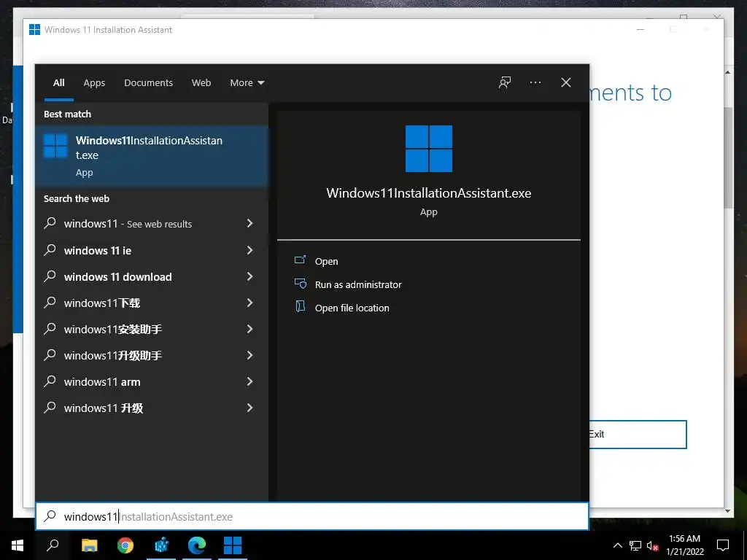Open the three-dot options menu in search panel
This screenshot has height=560, width=747.
(535, 82)
